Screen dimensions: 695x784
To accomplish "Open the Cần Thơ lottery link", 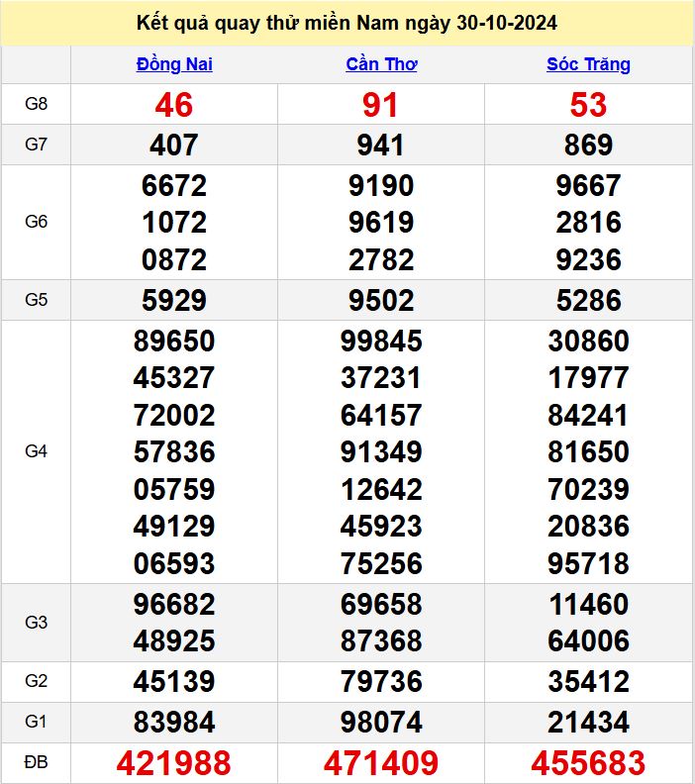I will click(x=381, y=64).
